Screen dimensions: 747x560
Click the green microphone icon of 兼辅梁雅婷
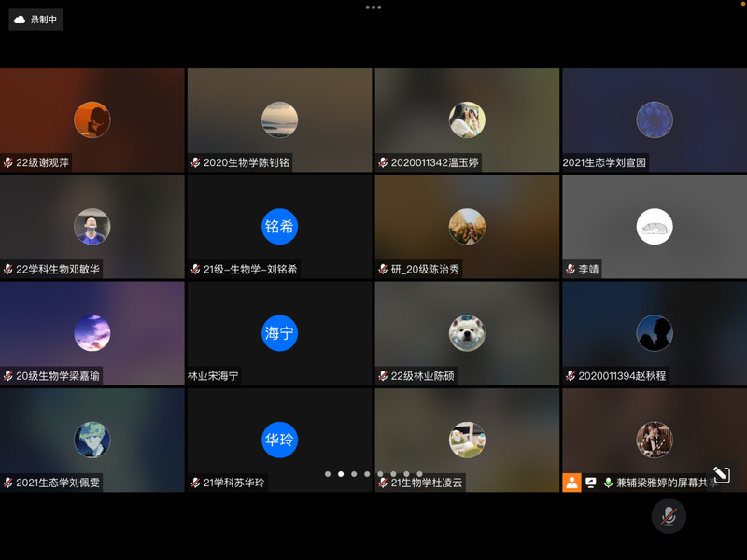click(x=609, y=483)
